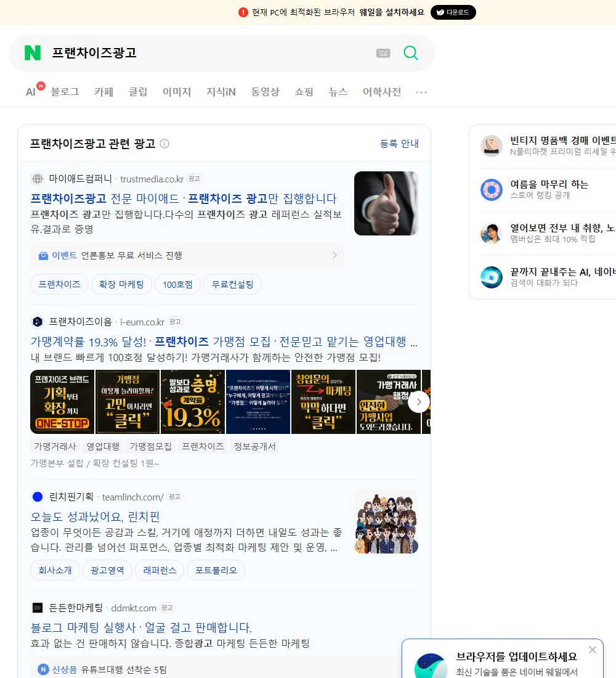
Task: Open the virtual keyboard icon in search bar
Action: (383, 53)
